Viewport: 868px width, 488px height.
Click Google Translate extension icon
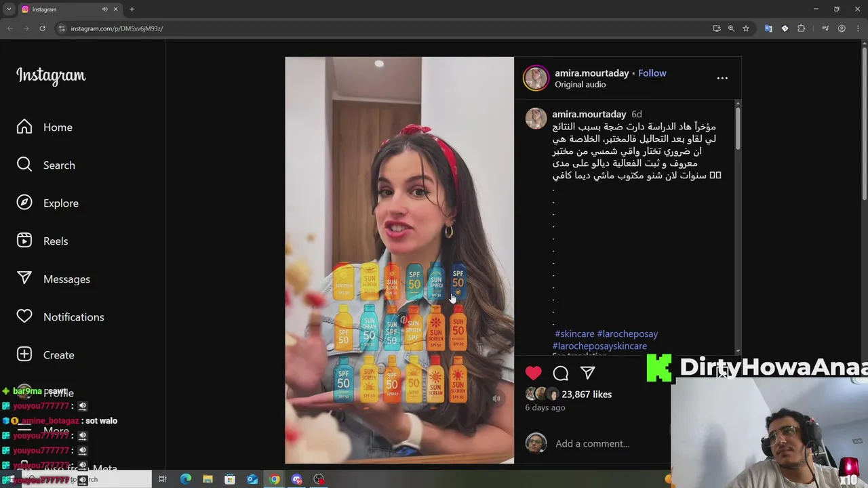pos(768,28)
